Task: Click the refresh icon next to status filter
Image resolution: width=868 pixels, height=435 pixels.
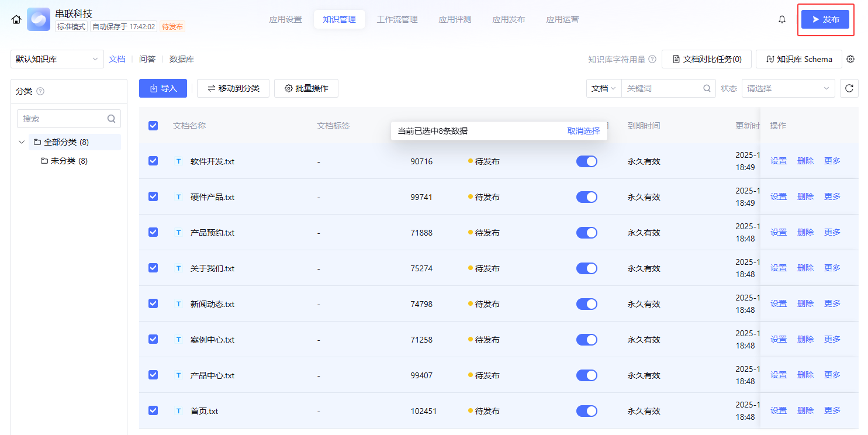Action: coord(849,88)
